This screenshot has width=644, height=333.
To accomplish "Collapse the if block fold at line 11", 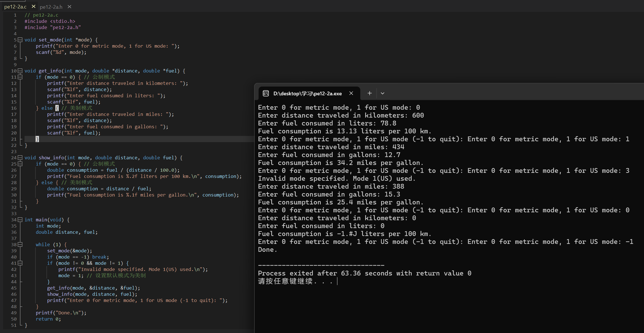I will point(20,77).
